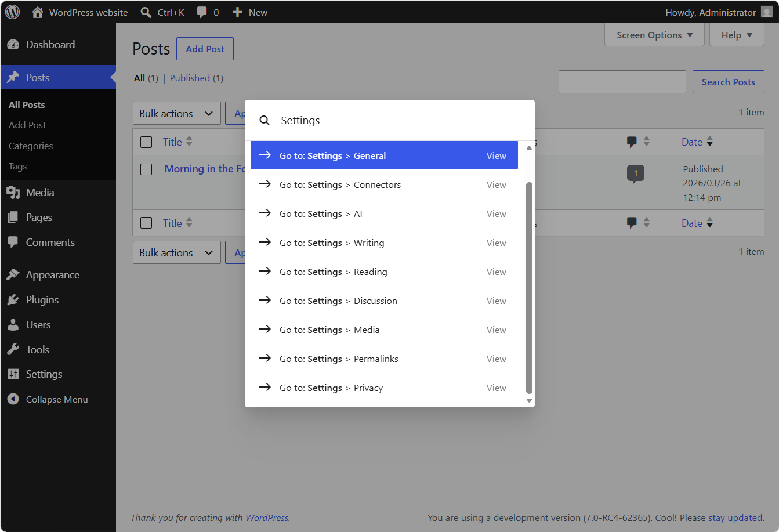Screen dimensions: 779x532
Task: Click the Users person icon
Action: coord(13,325)
